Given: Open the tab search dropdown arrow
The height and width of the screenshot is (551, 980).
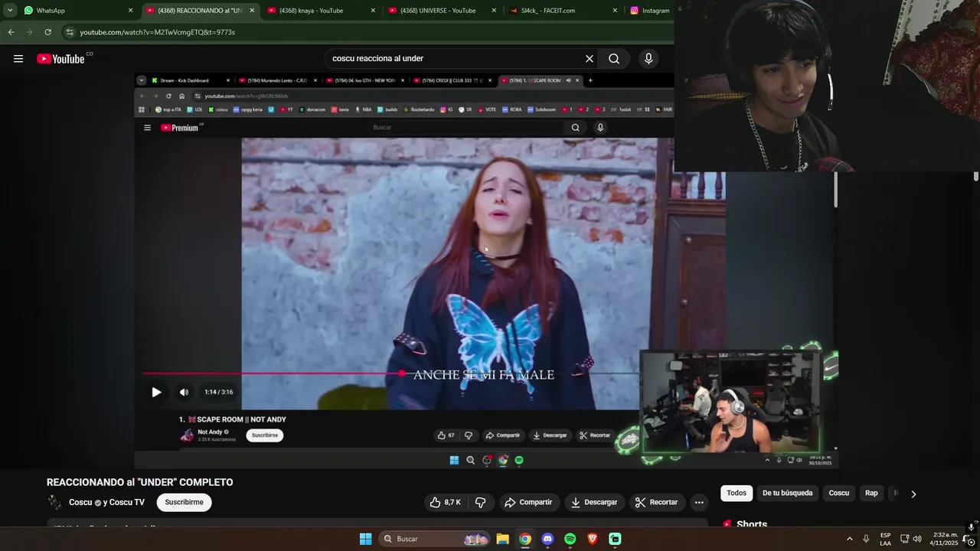Looking at the screenshot, I should tap(10, 11).
